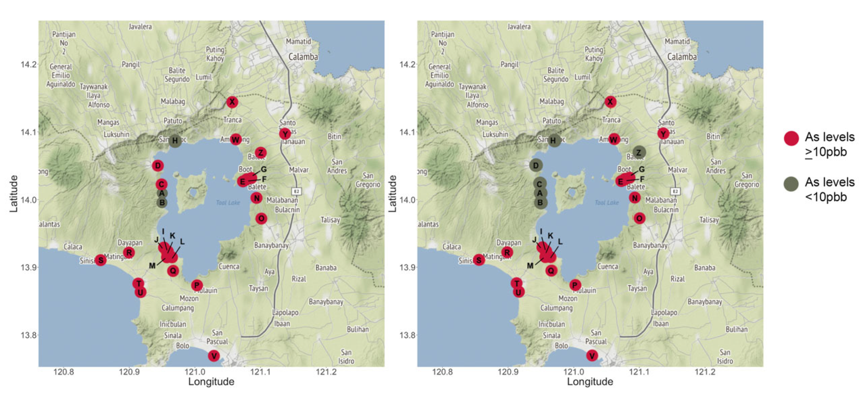Click red marker S on left map

pyautogui.click(x=100, y=260)
